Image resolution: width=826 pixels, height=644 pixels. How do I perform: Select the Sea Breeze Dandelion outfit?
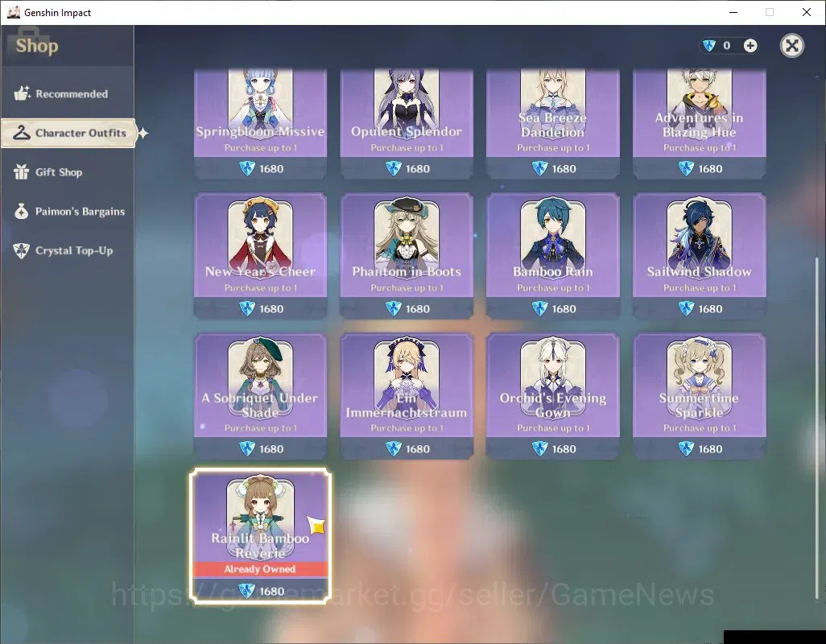pyautogui.click(x=552, y=123)
